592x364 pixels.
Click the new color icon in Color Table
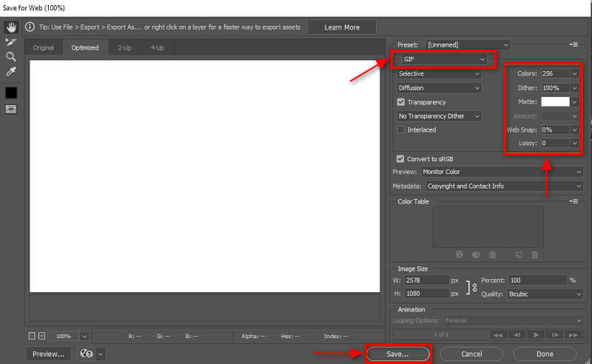tap(519, 255)
